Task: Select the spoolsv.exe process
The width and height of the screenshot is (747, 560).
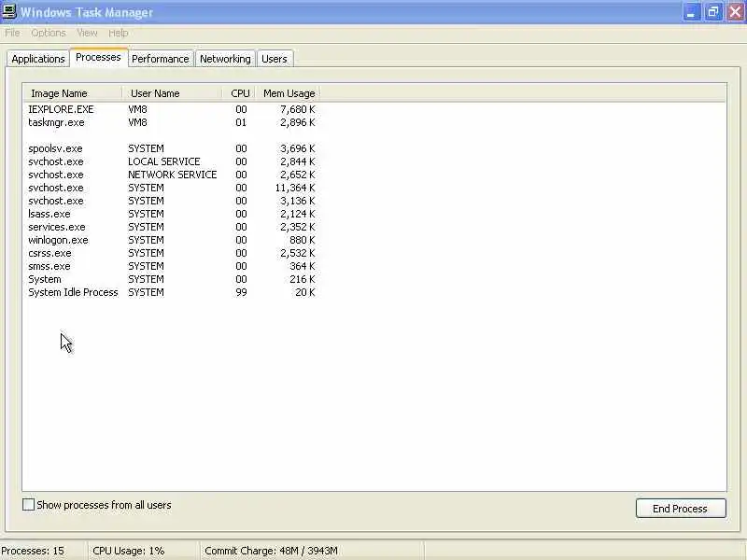Action: click(x=172, y=148)
